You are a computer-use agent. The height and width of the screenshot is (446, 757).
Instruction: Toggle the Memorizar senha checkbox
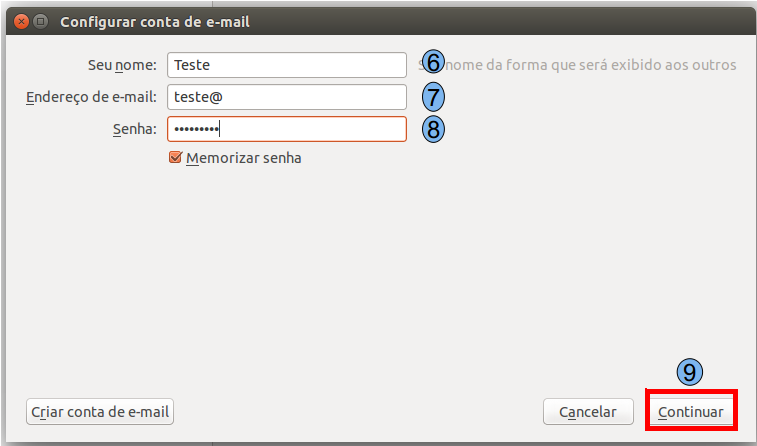pos(176,157)
